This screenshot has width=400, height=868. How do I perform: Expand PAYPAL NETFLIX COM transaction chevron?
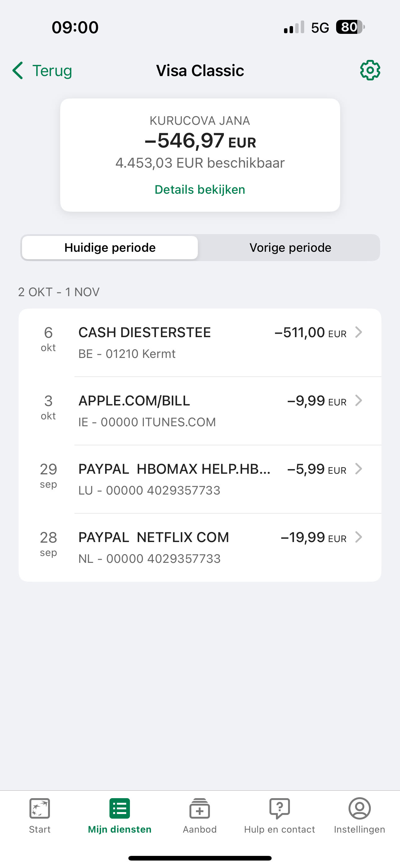[x=359, y=537]
